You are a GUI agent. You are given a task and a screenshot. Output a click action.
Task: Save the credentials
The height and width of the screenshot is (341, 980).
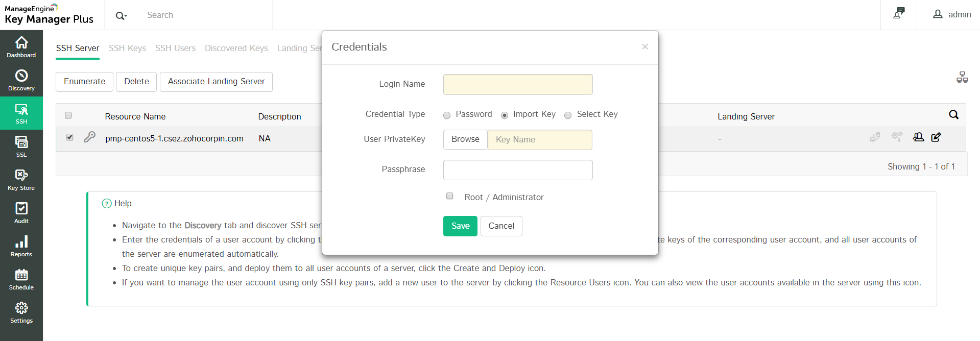(x=460, y=226)
